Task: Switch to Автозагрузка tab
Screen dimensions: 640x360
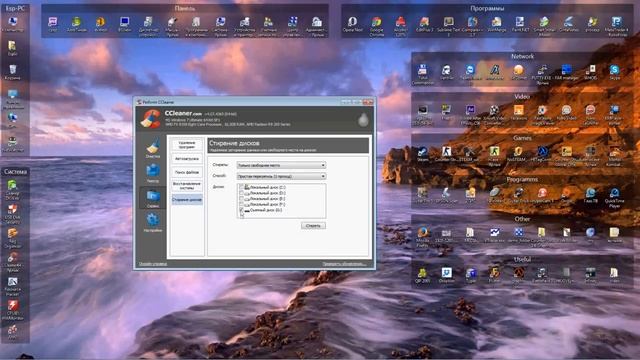Action: point(187,158)
